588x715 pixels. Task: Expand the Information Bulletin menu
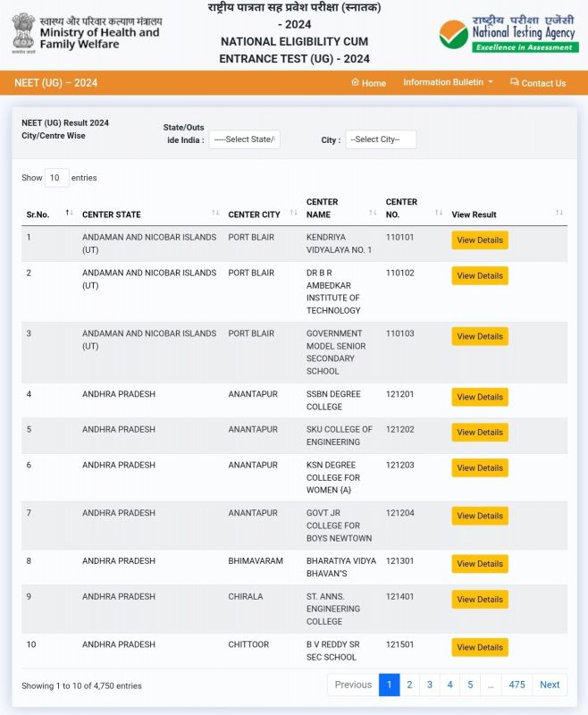(448, 82)
